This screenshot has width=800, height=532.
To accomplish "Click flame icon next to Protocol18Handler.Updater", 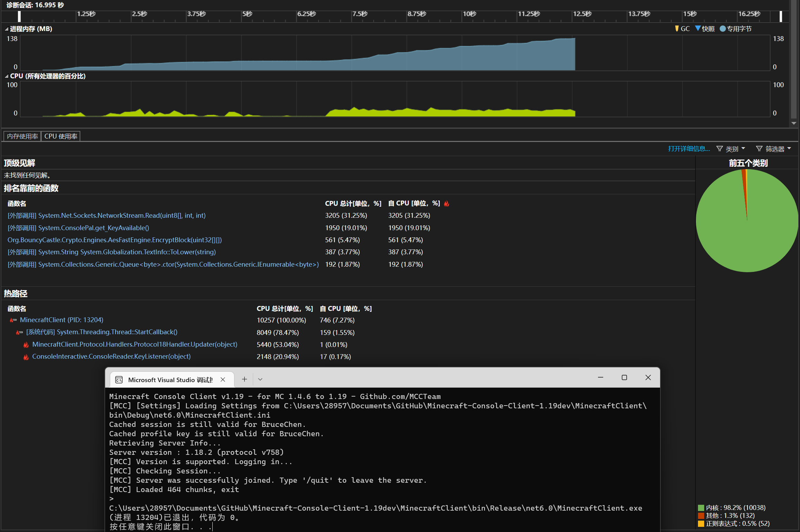I will pyautogui.click(x=26, y=345).
